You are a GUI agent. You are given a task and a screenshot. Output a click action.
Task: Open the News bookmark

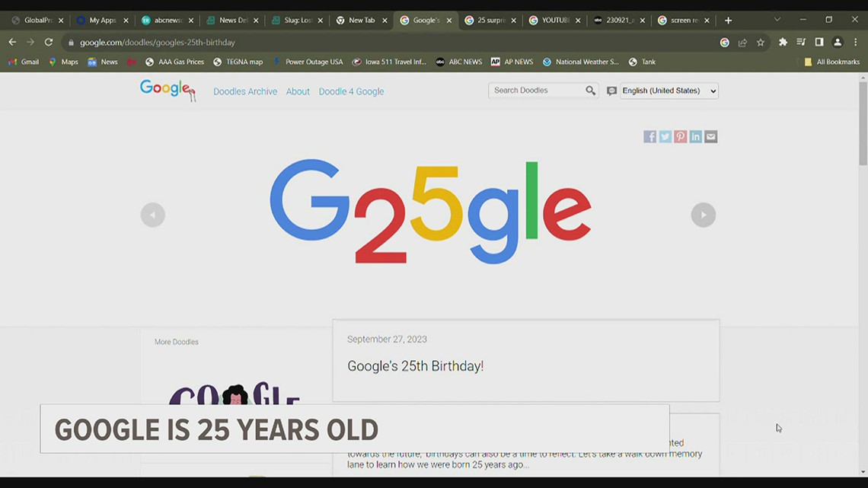[103, 62]
